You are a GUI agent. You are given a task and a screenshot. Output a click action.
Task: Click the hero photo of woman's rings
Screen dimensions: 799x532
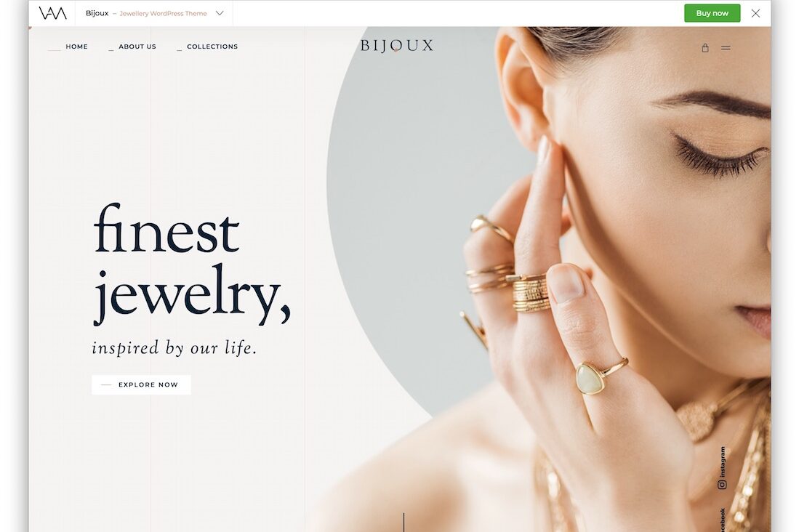click(x=548, y=279)
